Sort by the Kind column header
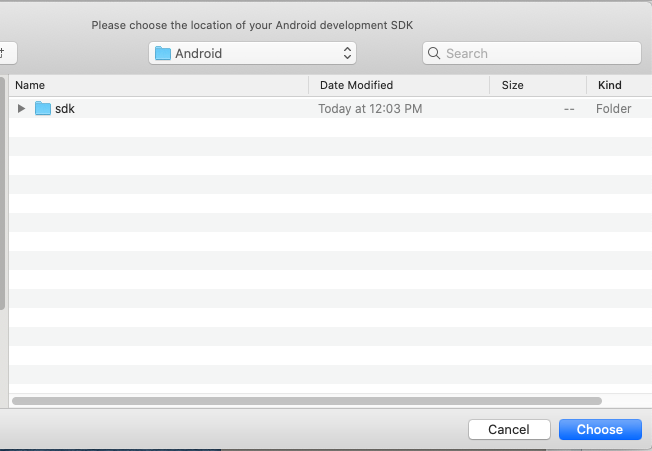652x451 pixels. click(x=610, y=85)
